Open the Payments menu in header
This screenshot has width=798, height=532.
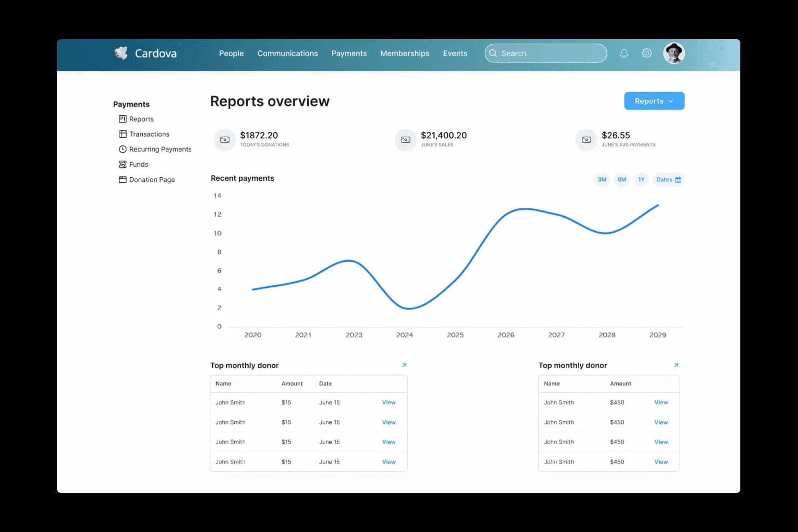[x=349, y=53]
